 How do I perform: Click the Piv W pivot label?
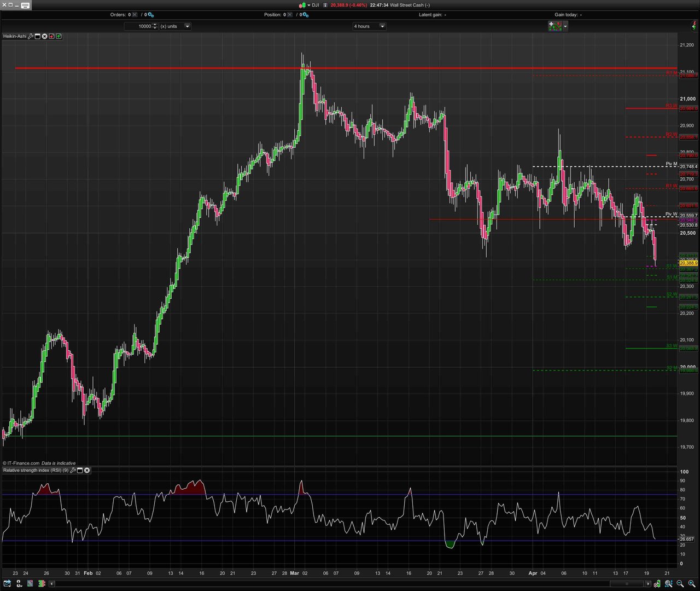pos(672,214)
